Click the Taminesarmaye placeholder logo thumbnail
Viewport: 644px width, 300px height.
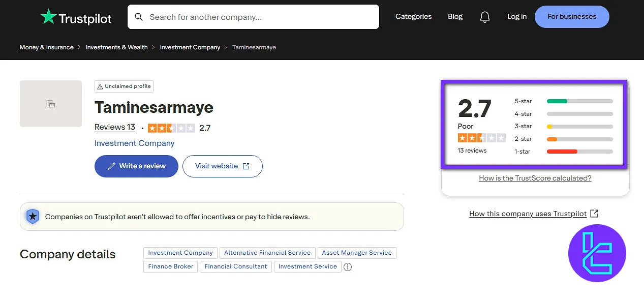51,104
